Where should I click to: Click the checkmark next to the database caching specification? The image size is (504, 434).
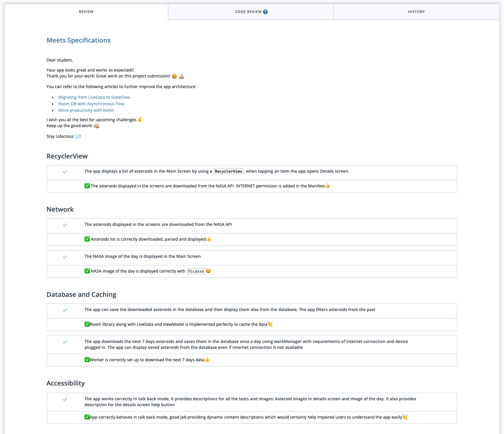(65, 310)
